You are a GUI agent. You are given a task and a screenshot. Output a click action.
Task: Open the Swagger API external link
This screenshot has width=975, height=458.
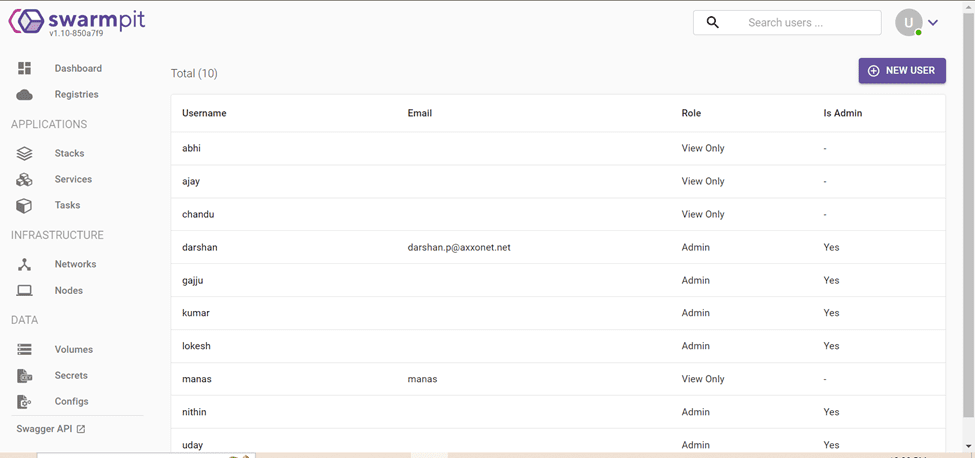(51, 429)
